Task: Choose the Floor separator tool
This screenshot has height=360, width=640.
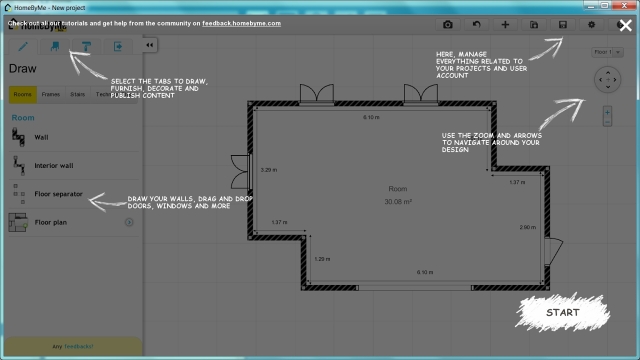Action: point(73,194)
